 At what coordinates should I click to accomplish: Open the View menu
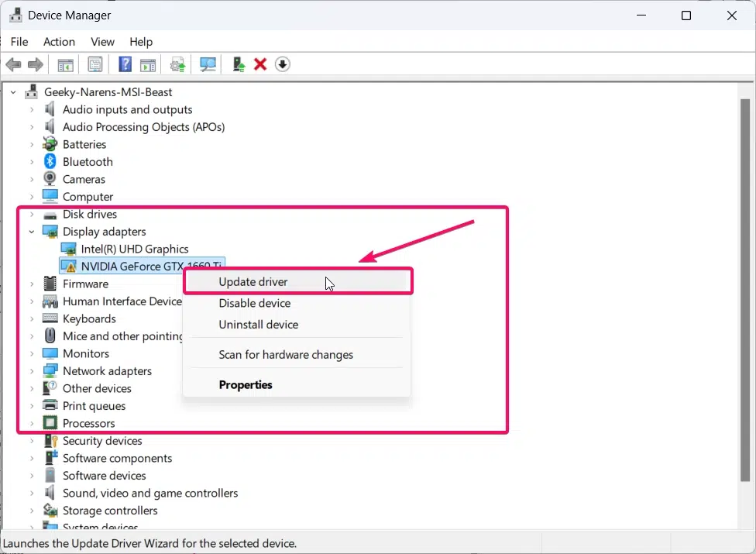pyautogui.click(x=103, y=42)
